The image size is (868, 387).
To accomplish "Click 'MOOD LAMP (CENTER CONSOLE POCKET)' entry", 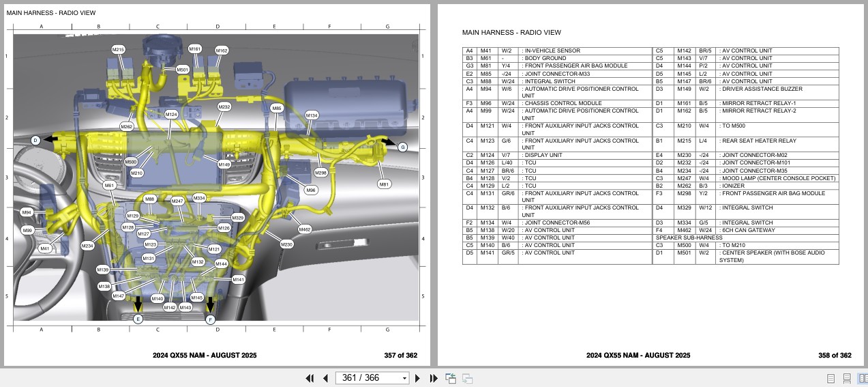I will [x=778, y=178].
